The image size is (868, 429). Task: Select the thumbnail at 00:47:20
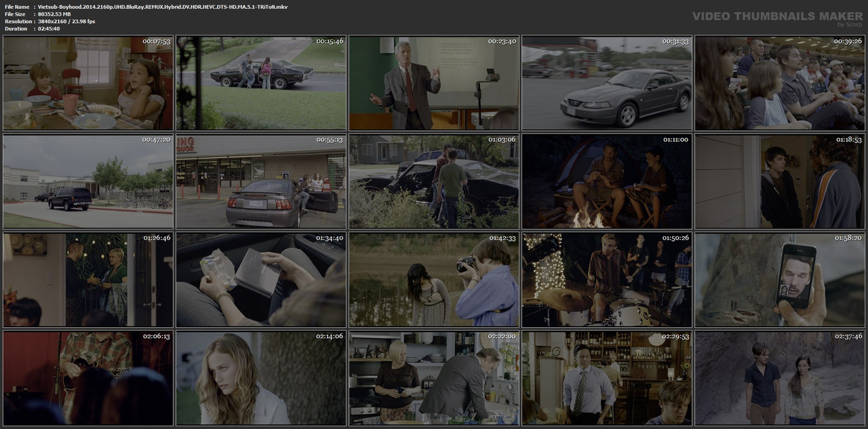(88, 181)
